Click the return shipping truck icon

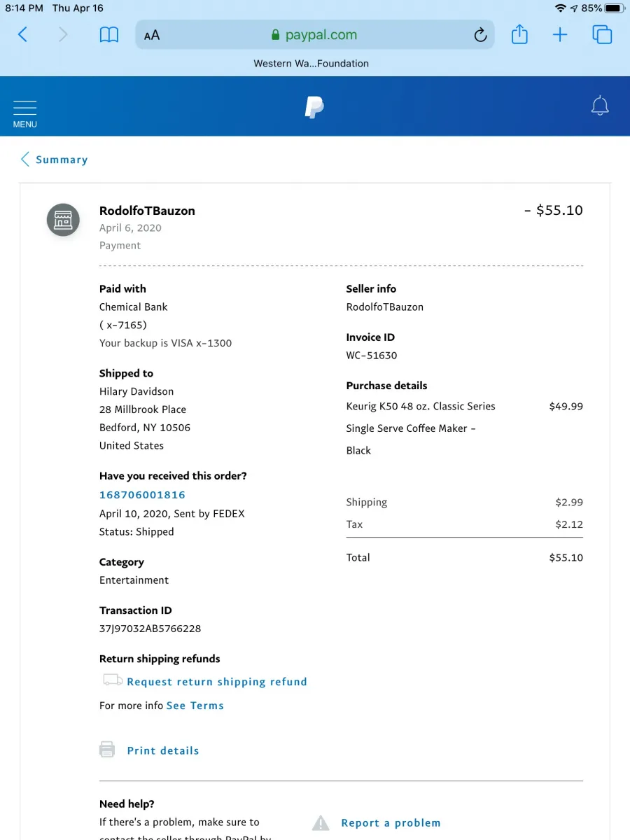coord(113,680)
